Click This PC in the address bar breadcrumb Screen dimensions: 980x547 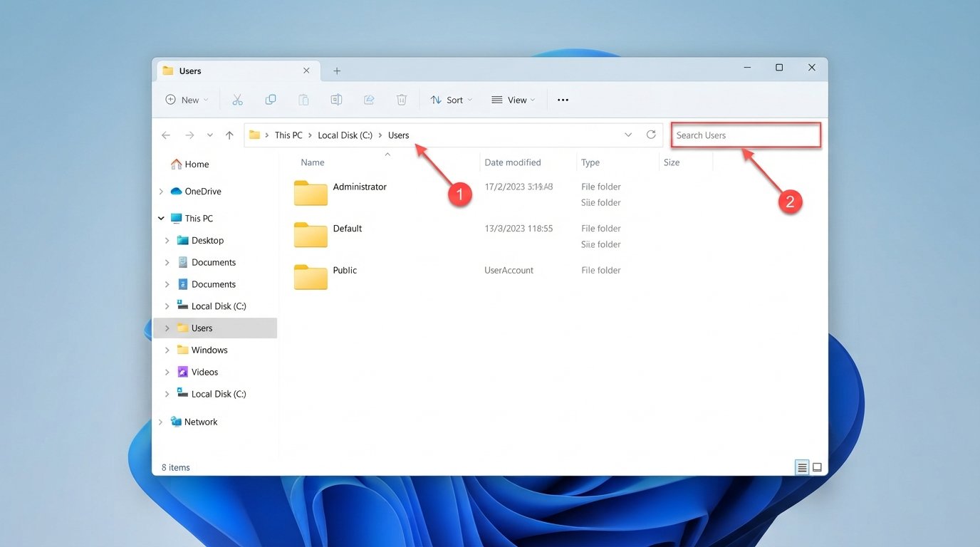point(288,135)
